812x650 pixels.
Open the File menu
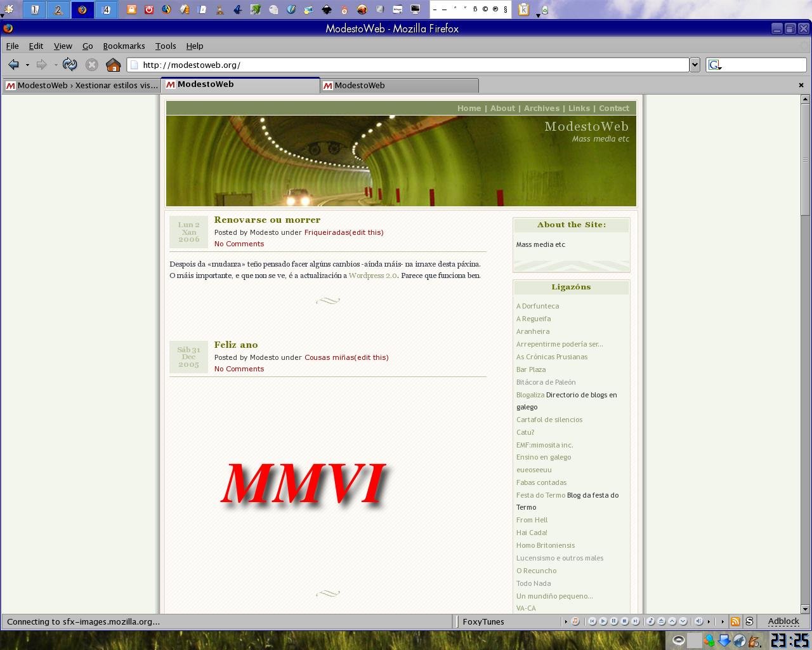[12, 46]
